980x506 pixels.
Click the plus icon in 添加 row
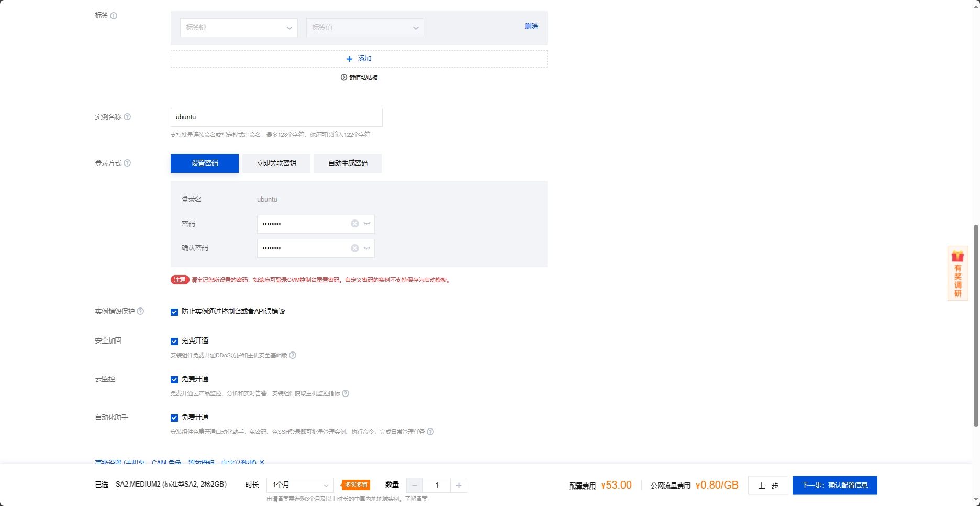pos(349,59)
